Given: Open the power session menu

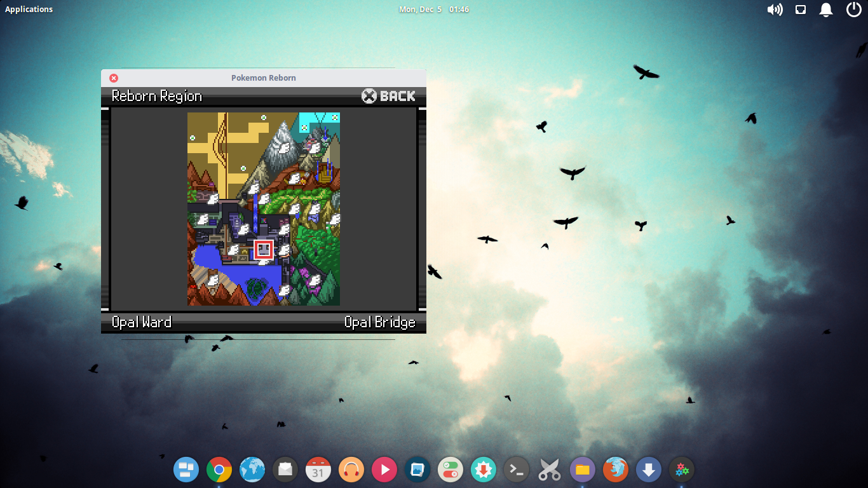Looking at the screenshot, I should point(854,10).
